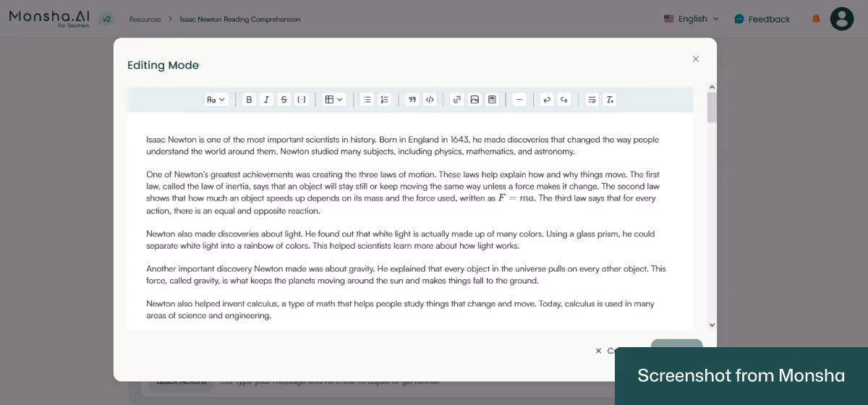Click the scrollbar up arrow
This screenshot has width=868, height=405.
tap(712, 88)
